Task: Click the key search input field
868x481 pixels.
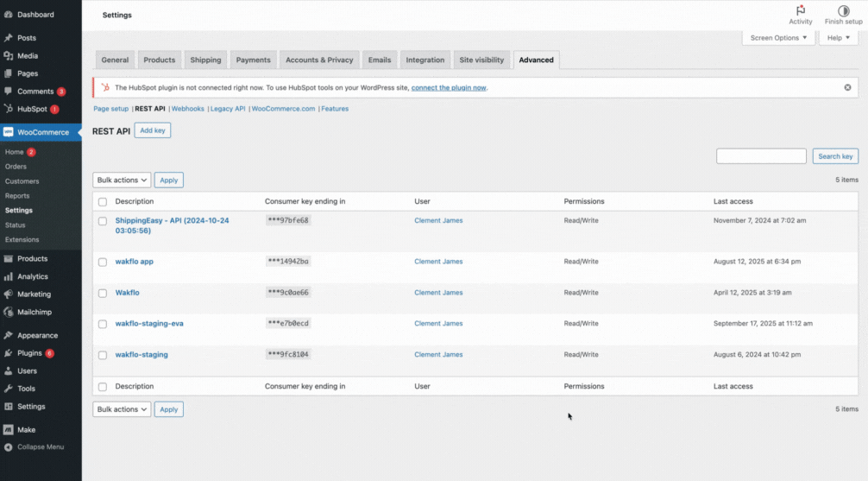Action: coord(761,156)
